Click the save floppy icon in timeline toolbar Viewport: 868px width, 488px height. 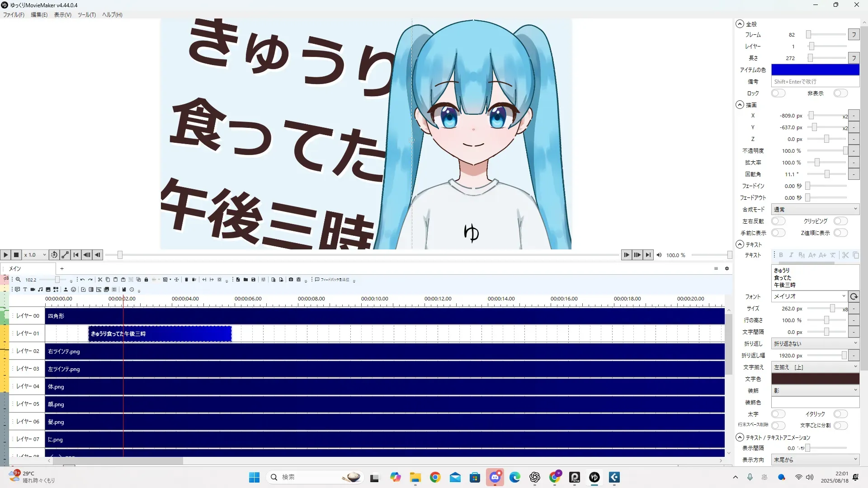point(253,280)
